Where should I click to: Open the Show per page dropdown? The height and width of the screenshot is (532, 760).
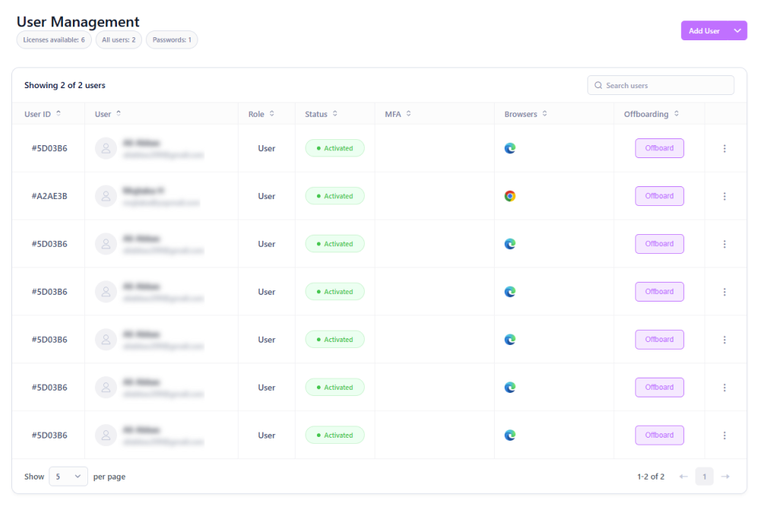[68, 477]
